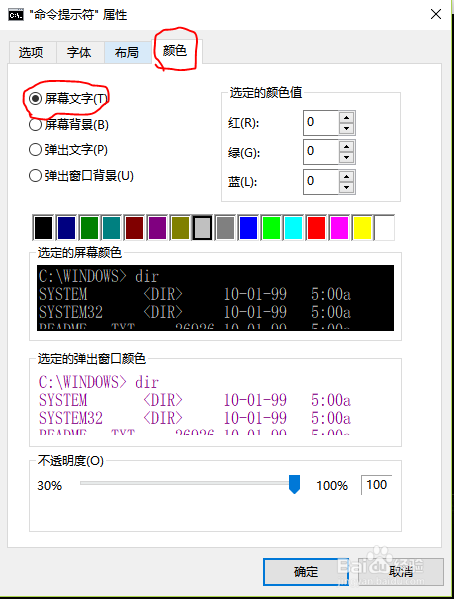Click the opacity value box showing 100

[376, 485]
